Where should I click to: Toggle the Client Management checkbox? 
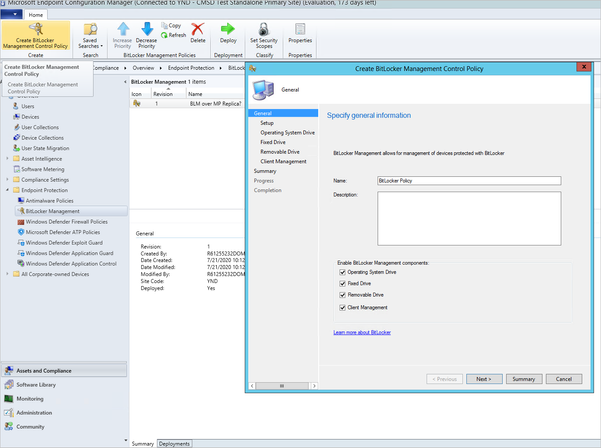[x=343, y=307]
